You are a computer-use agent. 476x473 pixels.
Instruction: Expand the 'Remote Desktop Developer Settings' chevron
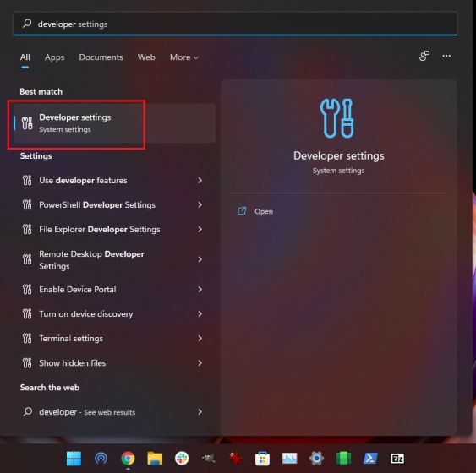pos(200,259)
